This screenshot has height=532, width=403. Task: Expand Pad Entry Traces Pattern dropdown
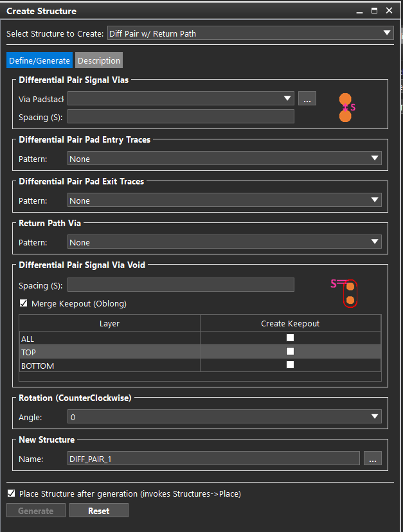click(224, 159)
